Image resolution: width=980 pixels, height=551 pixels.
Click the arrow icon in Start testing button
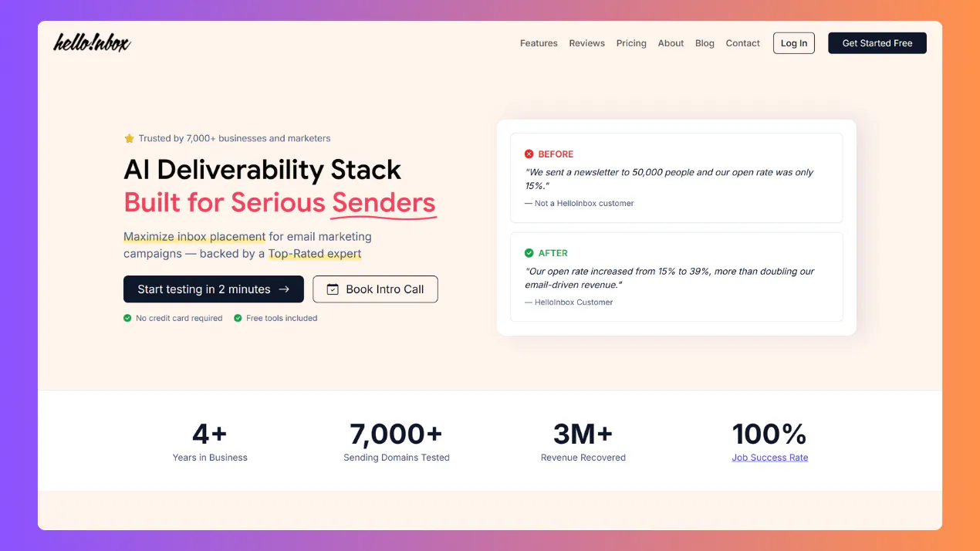[x=284, y=289]
